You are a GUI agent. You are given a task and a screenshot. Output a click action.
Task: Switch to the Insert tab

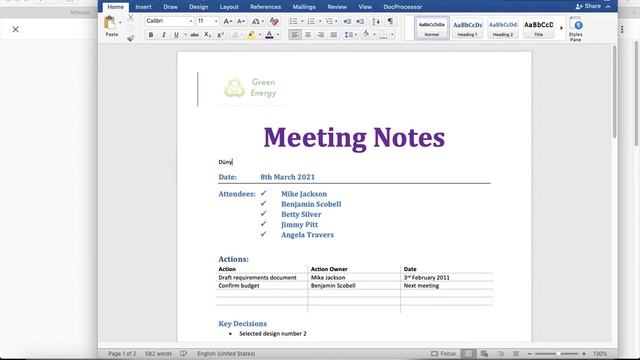143,7
